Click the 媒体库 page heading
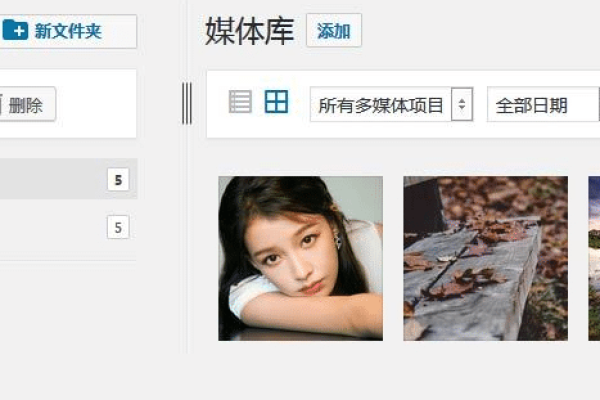 [x=249, y=31]
